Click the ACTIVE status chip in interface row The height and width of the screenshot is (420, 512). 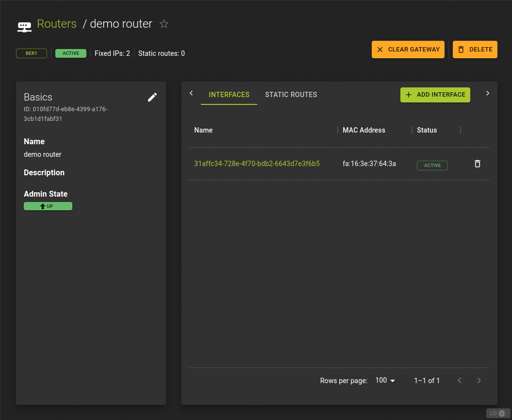coord(432,166)
